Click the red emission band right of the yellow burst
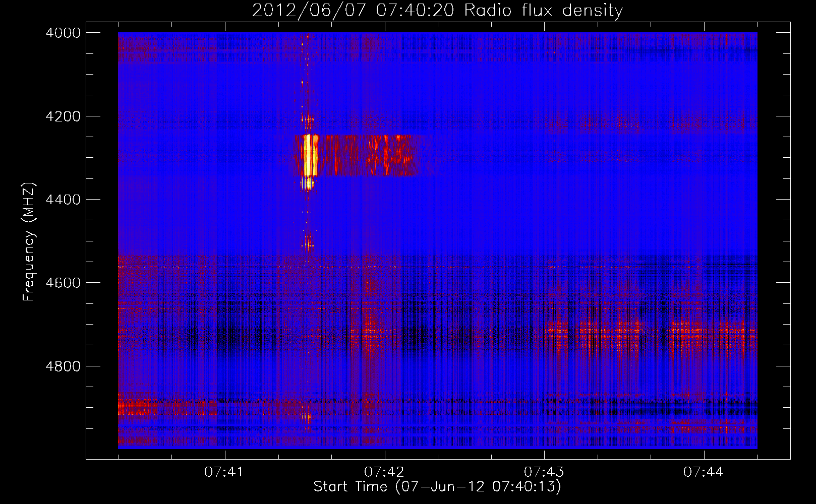 (x=368, y=155)
